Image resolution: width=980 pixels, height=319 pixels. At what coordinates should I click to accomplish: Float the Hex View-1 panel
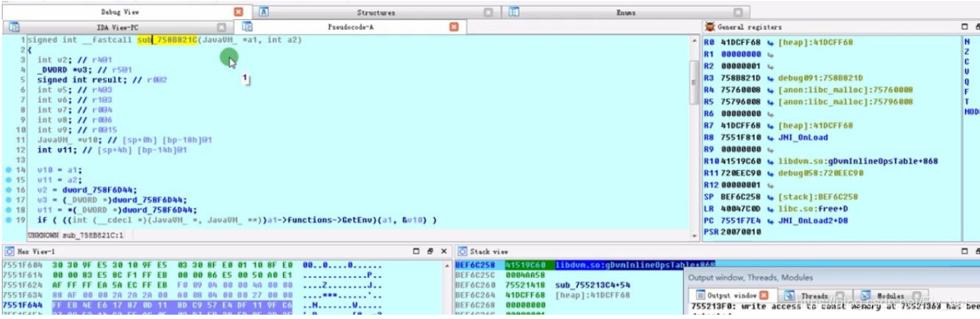coord(429,251)
